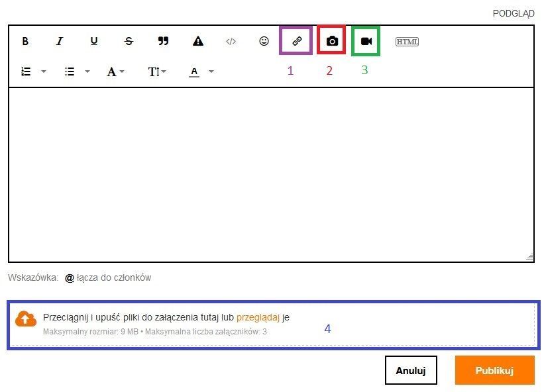
Task: Toggle strikethrough text formatting
Action: pos(129,41)
